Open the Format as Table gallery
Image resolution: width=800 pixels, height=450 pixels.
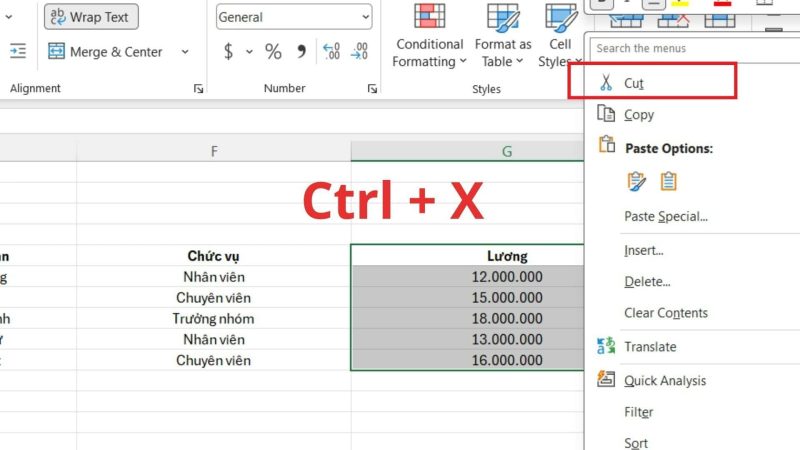(503, 36)
